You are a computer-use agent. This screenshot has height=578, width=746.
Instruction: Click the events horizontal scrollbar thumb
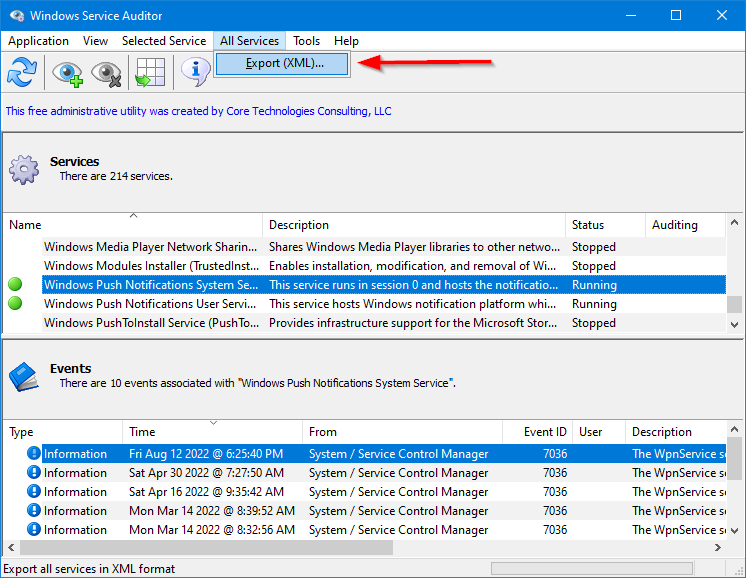pos(206,547)
